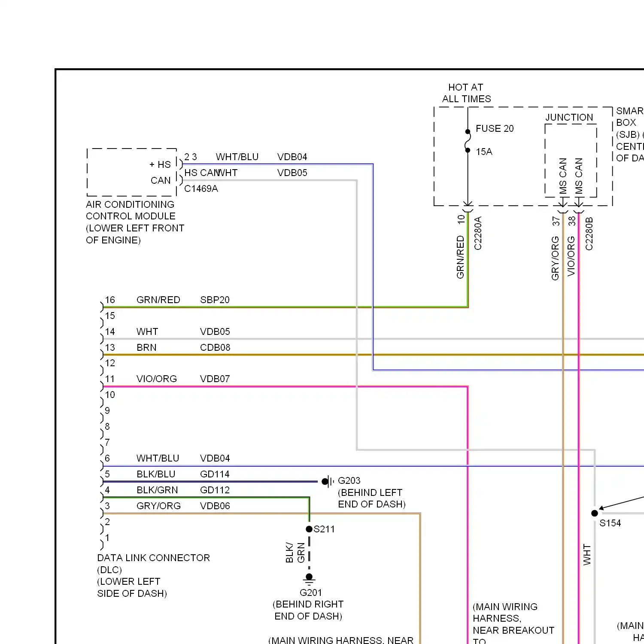Select the 'JUNCTION' label
Viewport: 644px width, 644px height.
pyautogui.click(x=569, y=117)
